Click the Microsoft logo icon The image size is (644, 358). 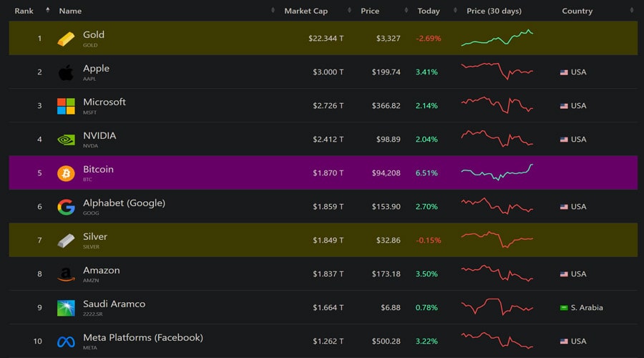(66, 106)
